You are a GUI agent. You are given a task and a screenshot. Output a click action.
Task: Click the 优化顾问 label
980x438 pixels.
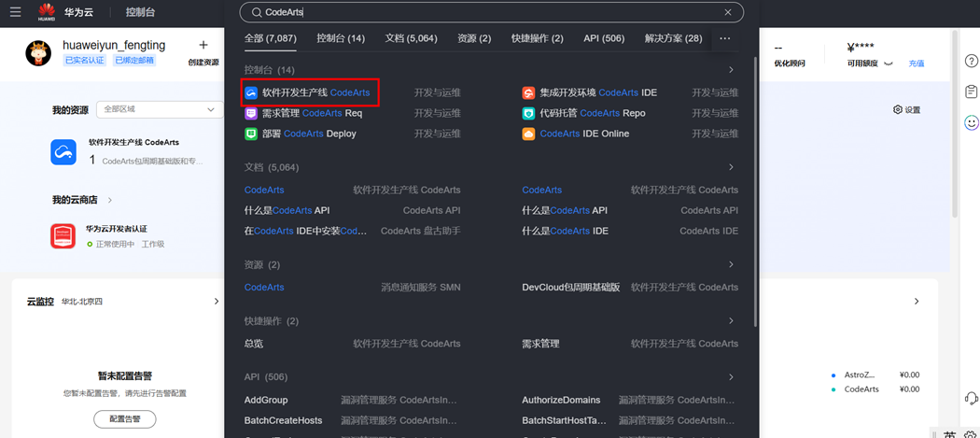790,64
